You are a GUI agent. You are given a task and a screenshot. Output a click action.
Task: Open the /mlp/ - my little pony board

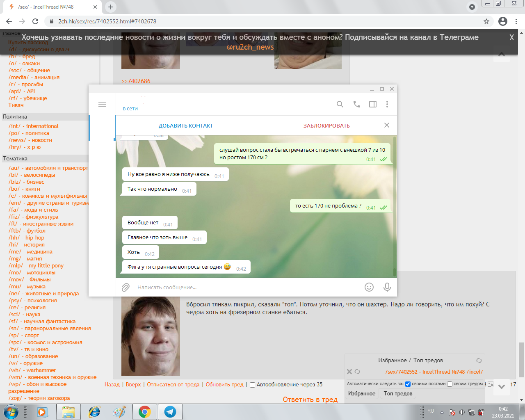pos(36,266)
